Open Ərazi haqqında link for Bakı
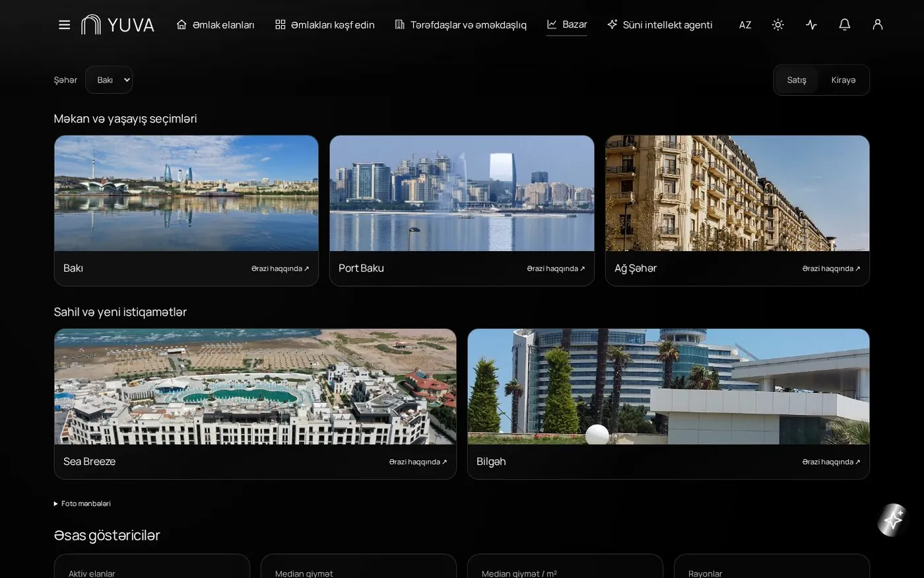The height and width of the screenshot is (578, 924). click(x=280, y=269)
